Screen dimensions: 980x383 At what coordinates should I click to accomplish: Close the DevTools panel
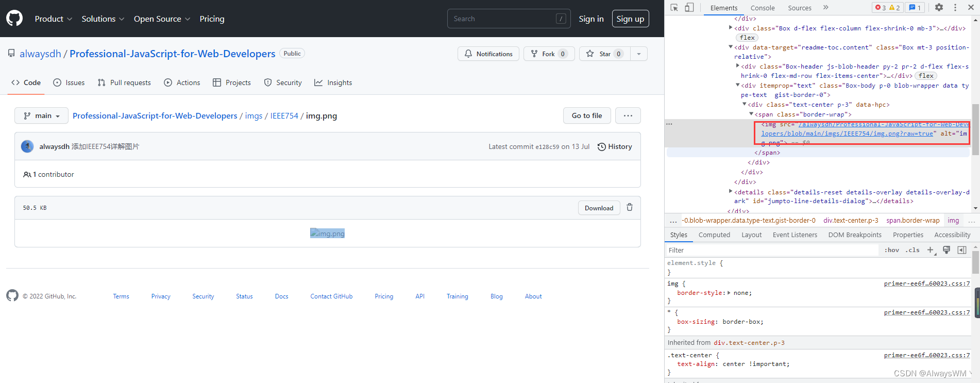tap(971, 8)
